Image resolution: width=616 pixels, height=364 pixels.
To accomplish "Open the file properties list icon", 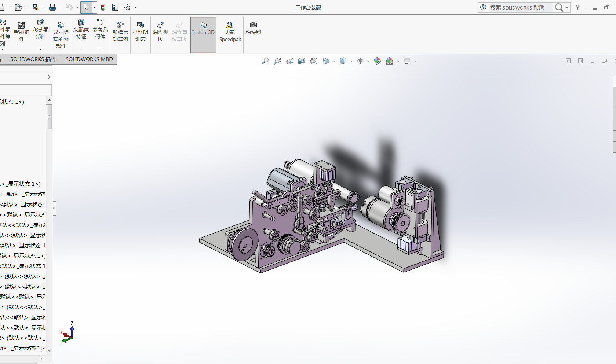I will pyautogui.click(x=115, y=7).
